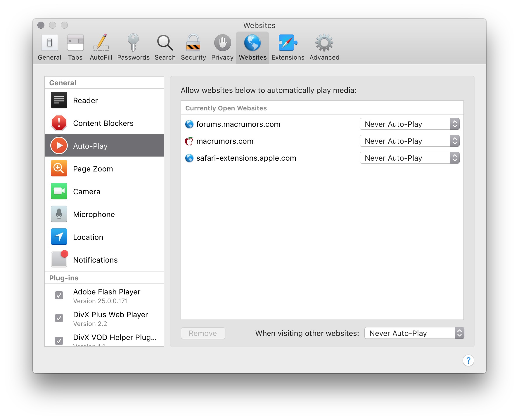Viewport: 519px width, 420px height.
Task: Open Auto-Play dropdown for safari-extensions.apple.com
Action: [x=410, y=158]
